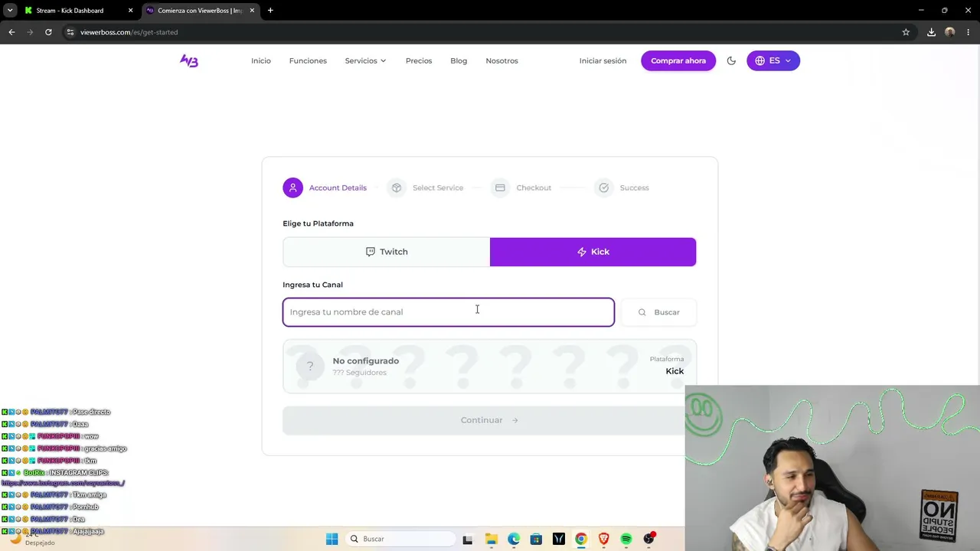Open a new browser tab
This screenshot has height=551, width=980.
click(x=270, y=11)
